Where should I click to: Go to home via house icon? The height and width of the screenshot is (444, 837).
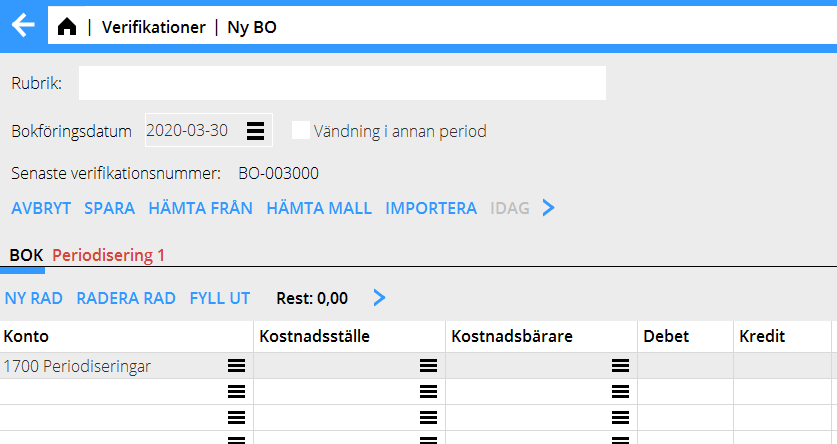67,27
